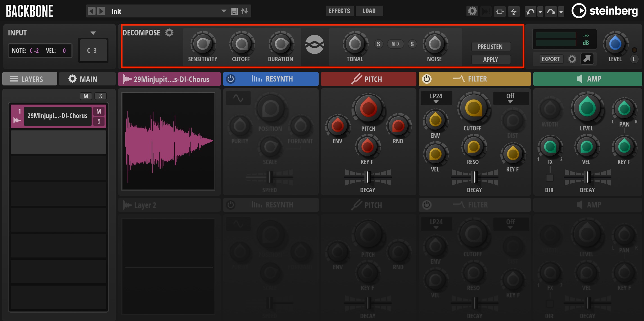Solo layer 1 29MinJupi-DI-Chorus
The image size is (644, 321).
[99, 122]
